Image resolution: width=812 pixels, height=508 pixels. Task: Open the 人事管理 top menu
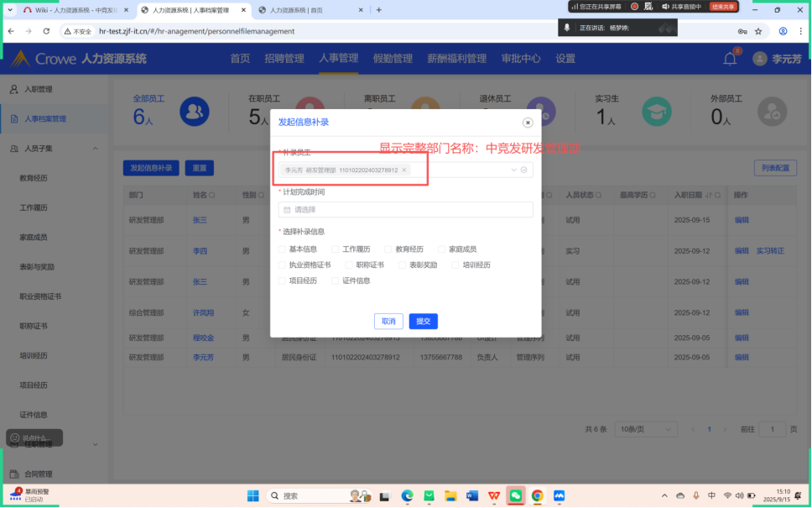click(x=339, y=59)
